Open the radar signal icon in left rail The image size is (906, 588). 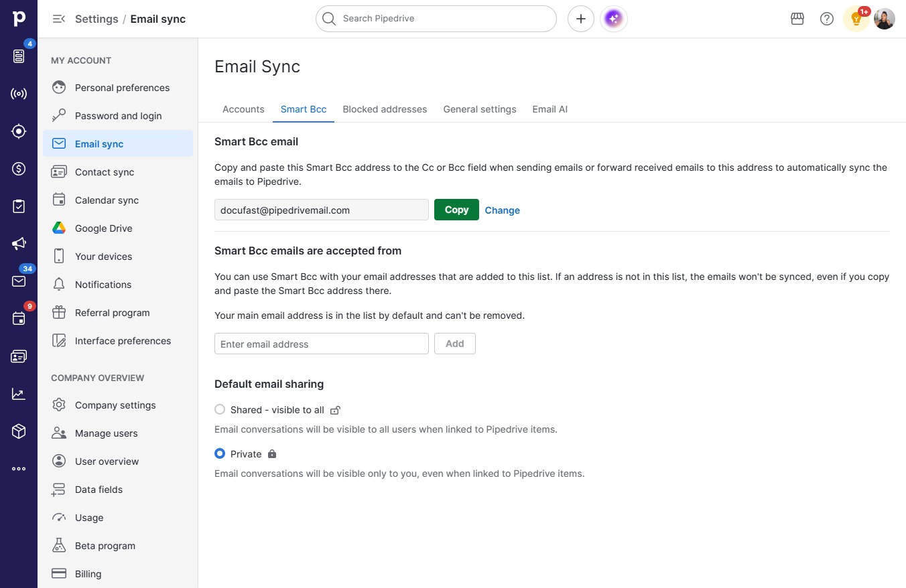pos(19,94)
